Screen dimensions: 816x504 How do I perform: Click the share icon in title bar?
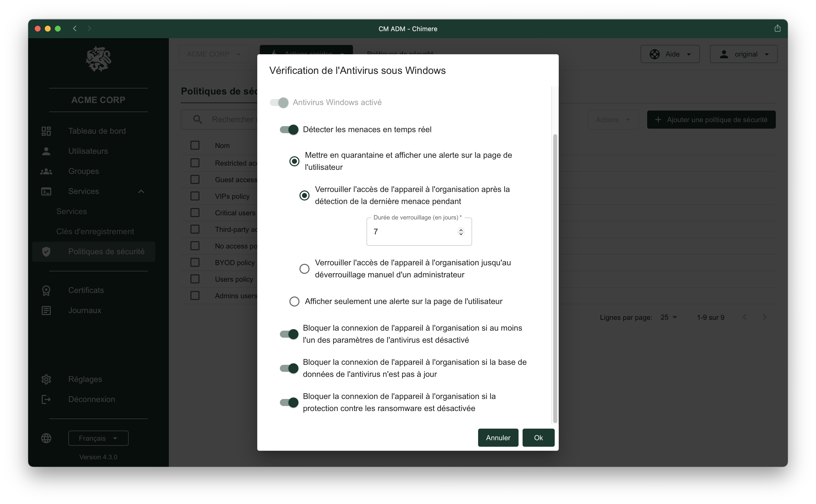(777, 28)
